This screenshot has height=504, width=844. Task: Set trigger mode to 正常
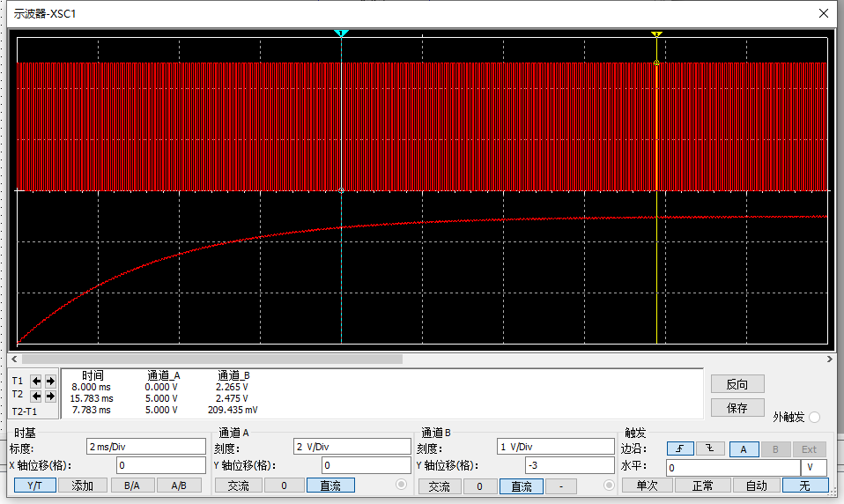coord(702,485)
